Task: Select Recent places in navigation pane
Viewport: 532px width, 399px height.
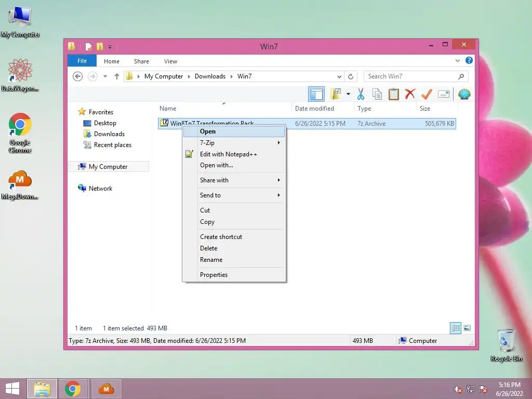Action: tap(112, 145)
